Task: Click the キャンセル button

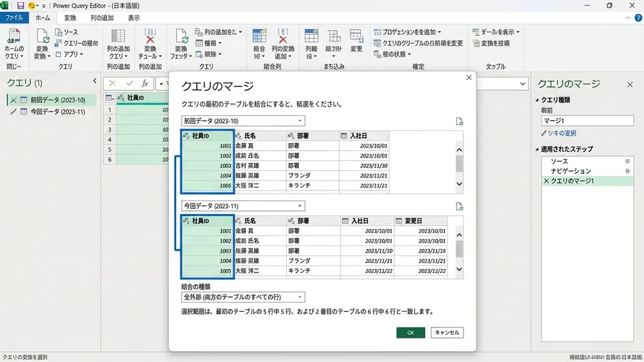Action: [447, 333]
